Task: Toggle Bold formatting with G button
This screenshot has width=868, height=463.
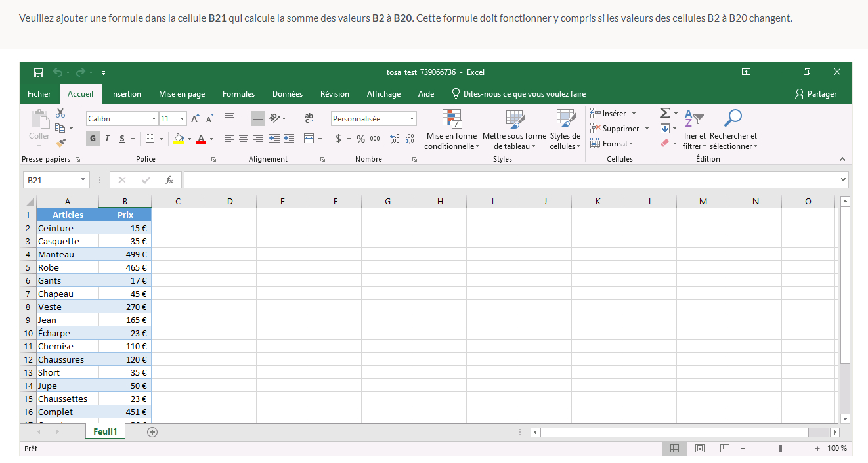Action: click(93, 139)
